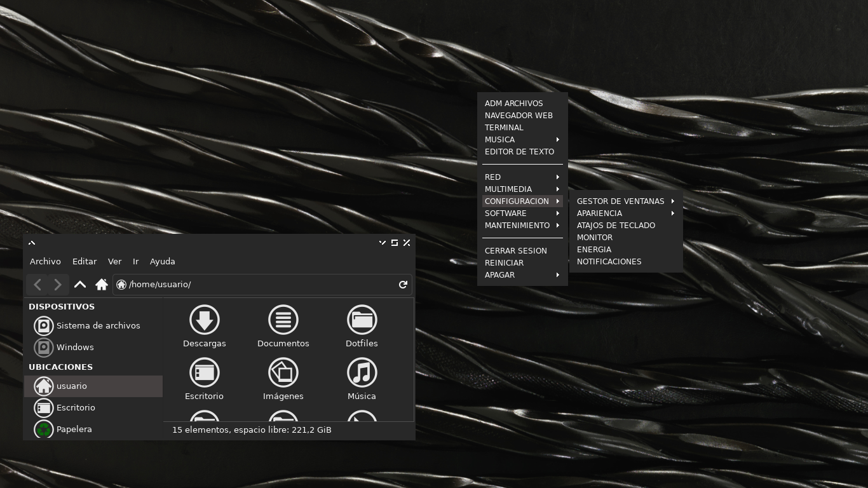Go forward with the right arrow button

point(58,285)
